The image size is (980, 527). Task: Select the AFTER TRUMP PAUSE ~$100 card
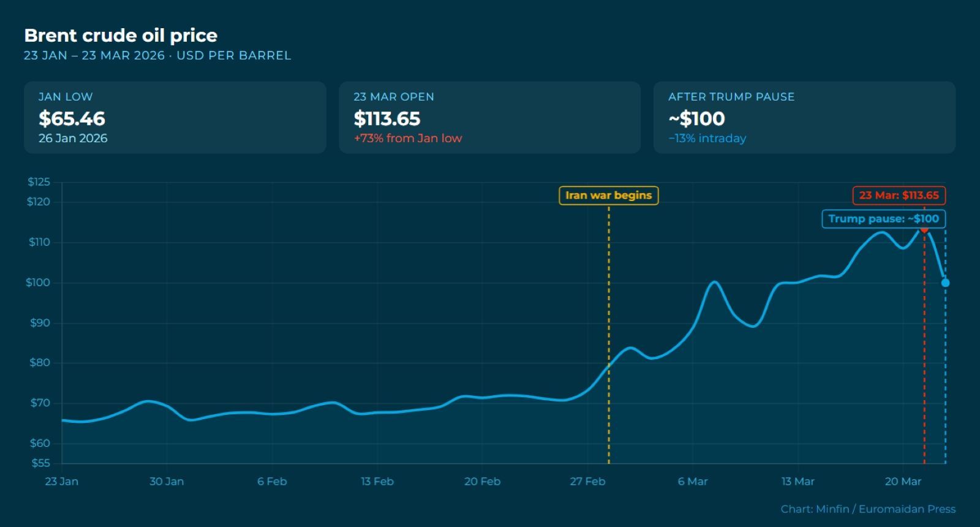(804, 117)
